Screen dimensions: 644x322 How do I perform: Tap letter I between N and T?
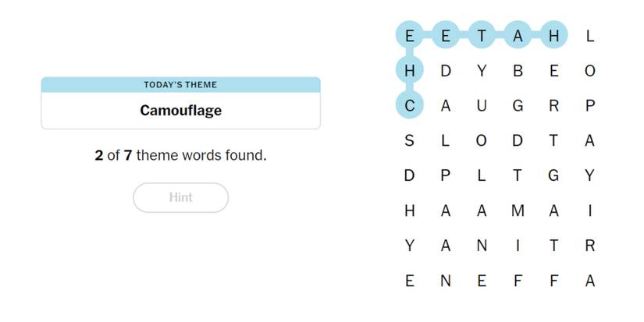pyautogui.click(x=518, y=246)
